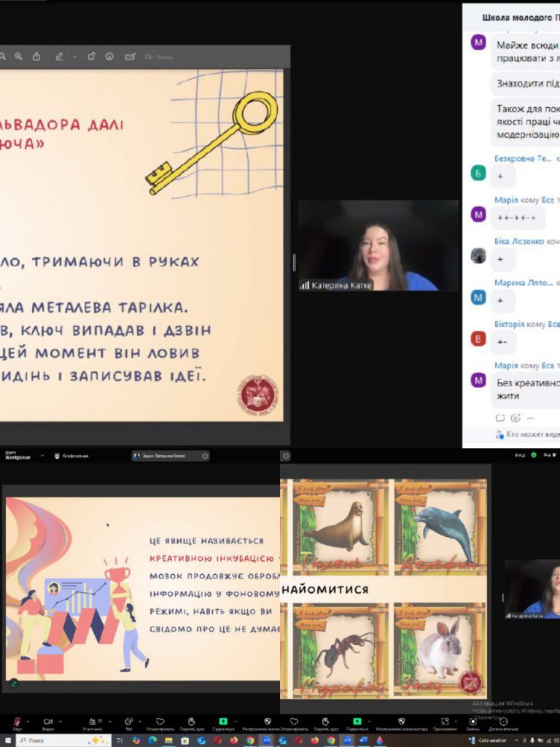Toggle the Чат chat panel
The height and width of the screenshot is (747, 560).
tap(128, 723)
